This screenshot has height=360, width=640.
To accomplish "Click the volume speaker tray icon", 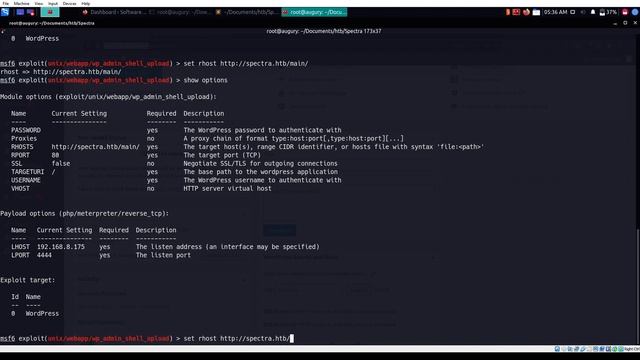I will (583, 12).
